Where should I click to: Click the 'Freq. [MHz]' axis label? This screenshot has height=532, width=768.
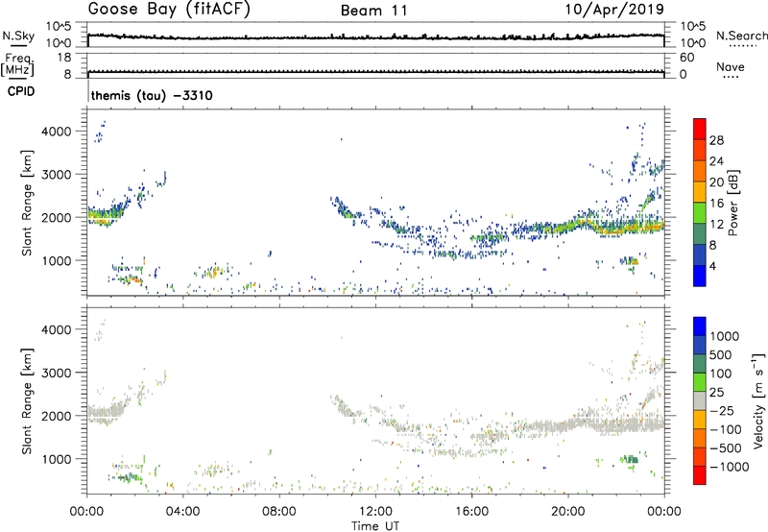pos(18,64)
